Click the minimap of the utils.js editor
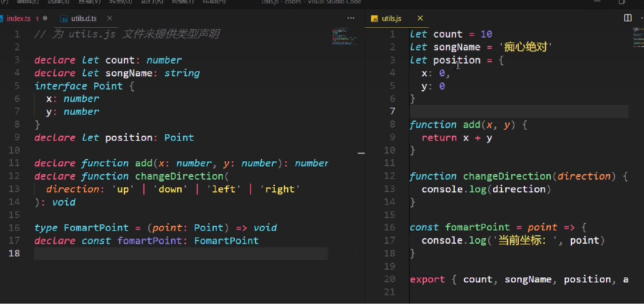Image resolution: width=644 pixels, height=304 pixels. coord(638,37)
